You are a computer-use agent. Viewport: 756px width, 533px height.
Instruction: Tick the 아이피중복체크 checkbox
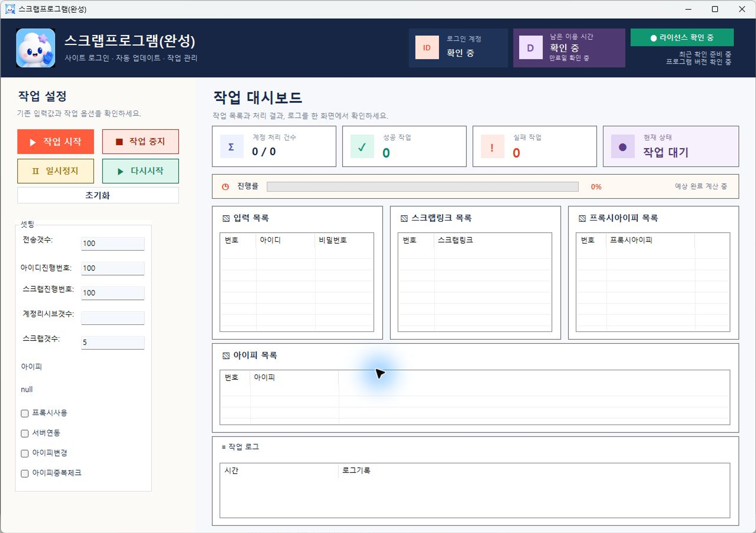pyautogui.click(x=25, y=474)
